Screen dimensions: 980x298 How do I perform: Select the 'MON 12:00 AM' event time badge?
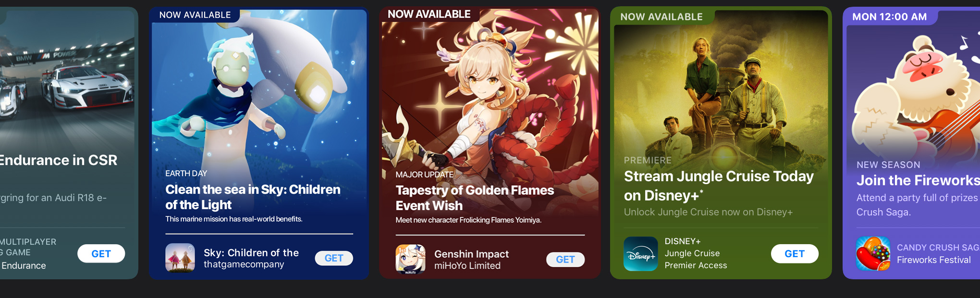click(890, 17)
